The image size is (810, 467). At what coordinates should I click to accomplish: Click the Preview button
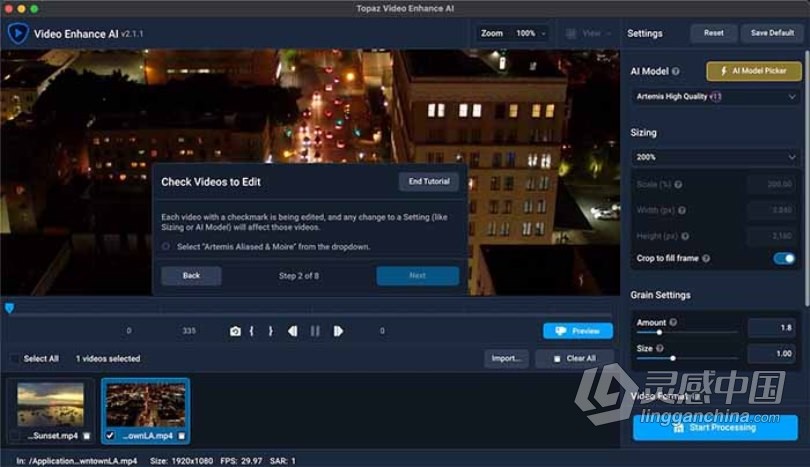point(578,331)
